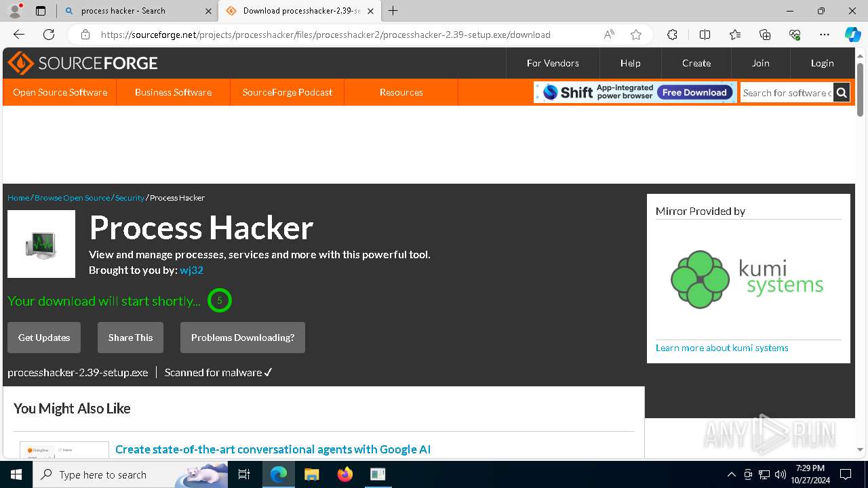Open Windows Start menu
Image resolution: width=868 pixels, height=488 pixels.
pos(16,474)
